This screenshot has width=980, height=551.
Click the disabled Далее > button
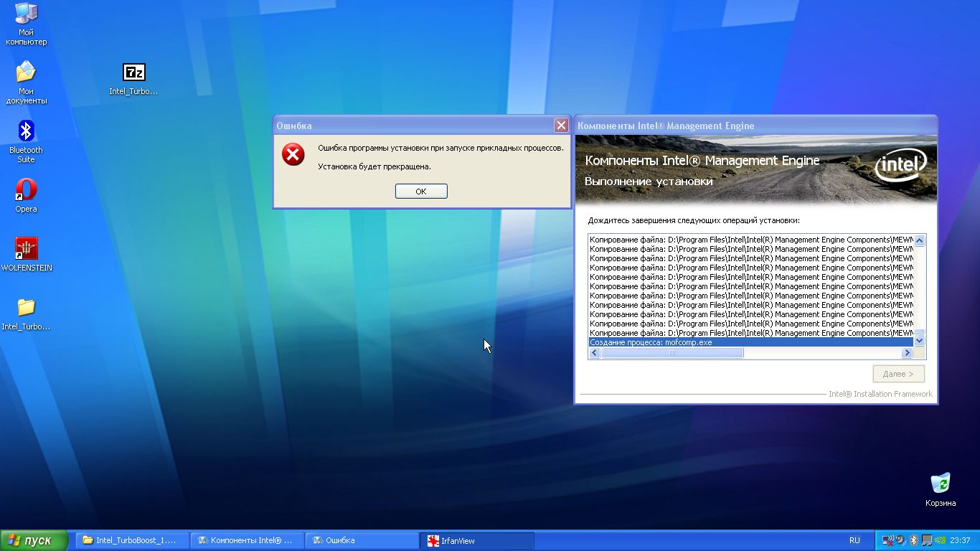pyautogui.click(x=899, y=374)
